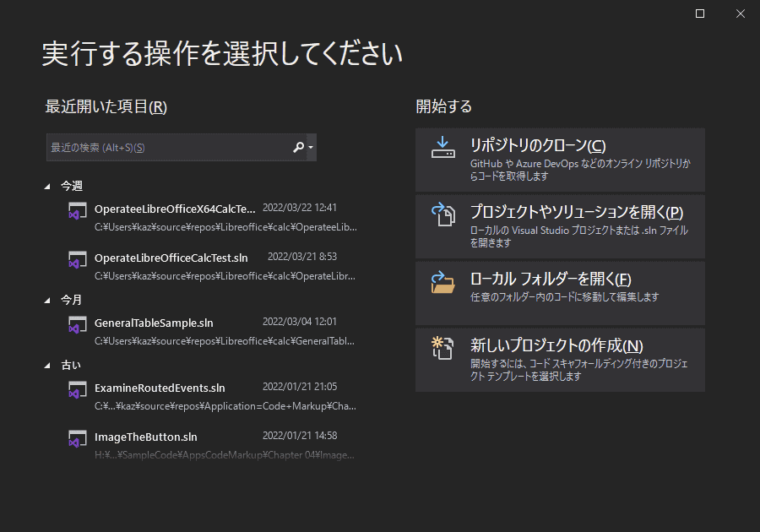Open GeneralTableSample.sln from recents
Image resolution: width=760 pixels, height=532 pixels.
click(x=212, y=331)
